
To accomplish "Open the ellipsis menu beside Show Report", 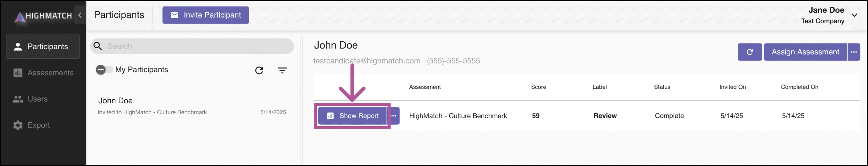I will tap(394, 116).
